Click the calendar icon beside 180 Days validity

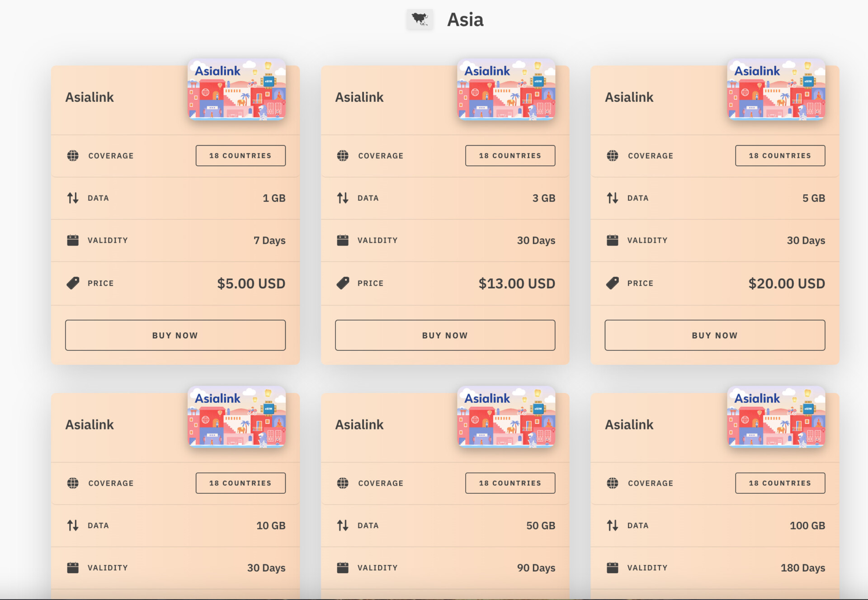[613, 567]
